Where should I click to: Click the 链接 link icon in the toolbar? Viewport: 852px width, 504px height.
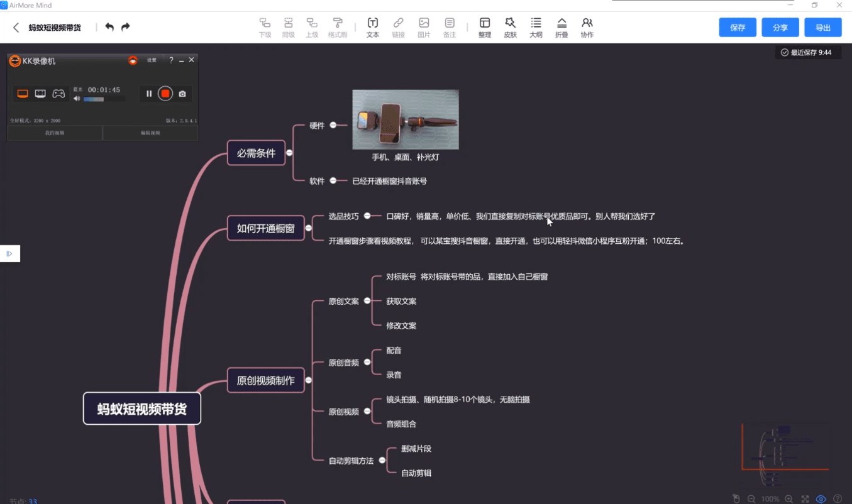(x=397, y=27)
